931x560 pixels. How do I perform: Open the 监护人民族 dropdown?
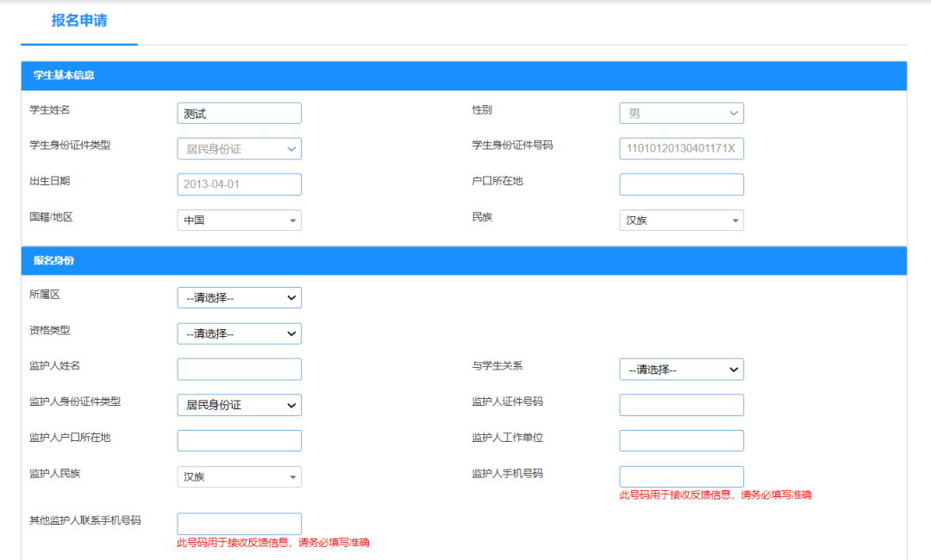pos(239,476)
